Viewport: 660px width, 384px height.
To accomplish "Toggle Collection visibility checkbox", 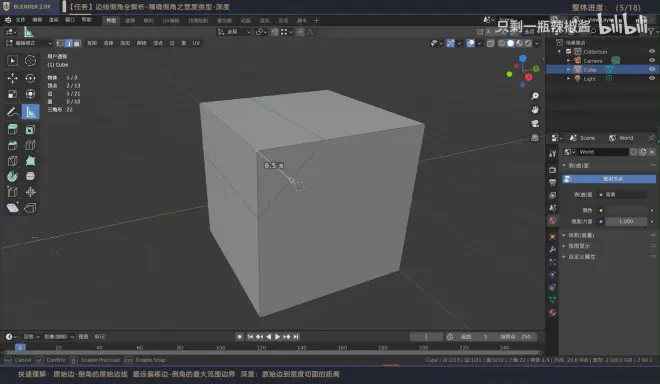I will pyautogui.click(x=569, y=51).
